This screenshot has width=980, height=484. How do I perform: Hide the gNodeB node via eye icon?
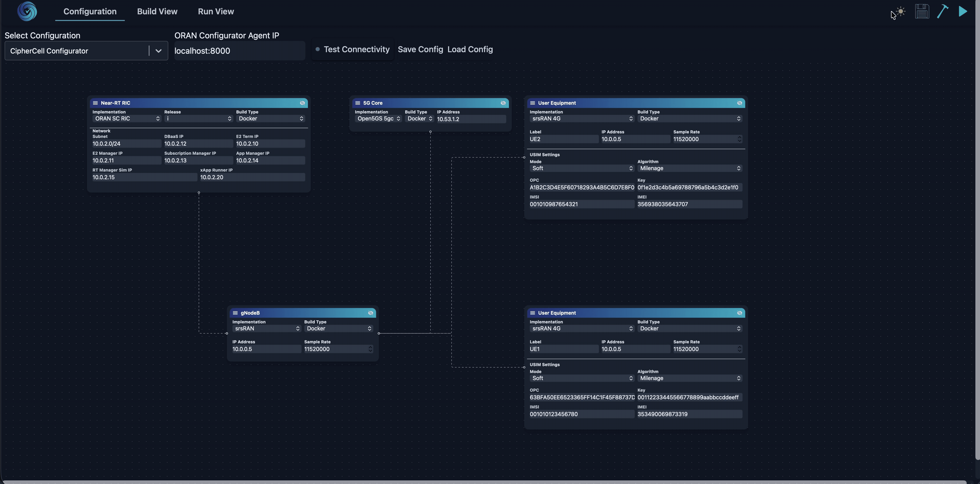(371, 313)
